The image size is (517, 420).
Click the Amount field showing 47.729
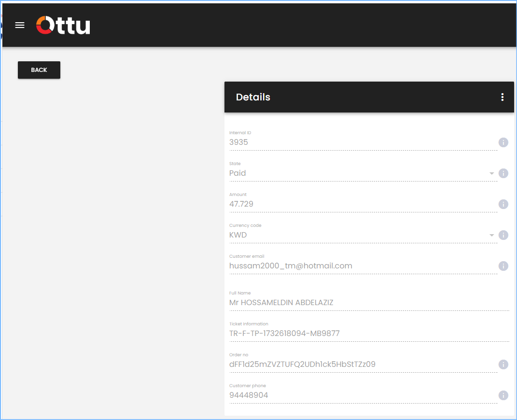tap(363, 204)
